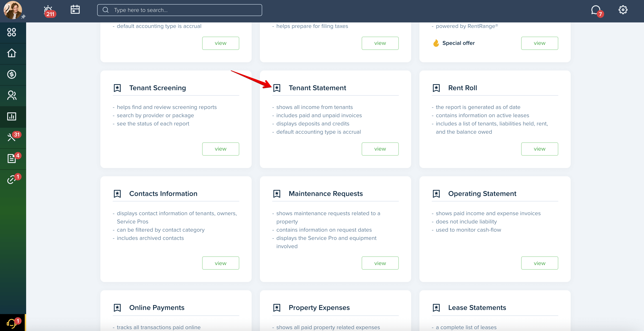Bookmark the Tenant Screening report
The width and height of the screenshot is (644, 331).
click(117, 88)
